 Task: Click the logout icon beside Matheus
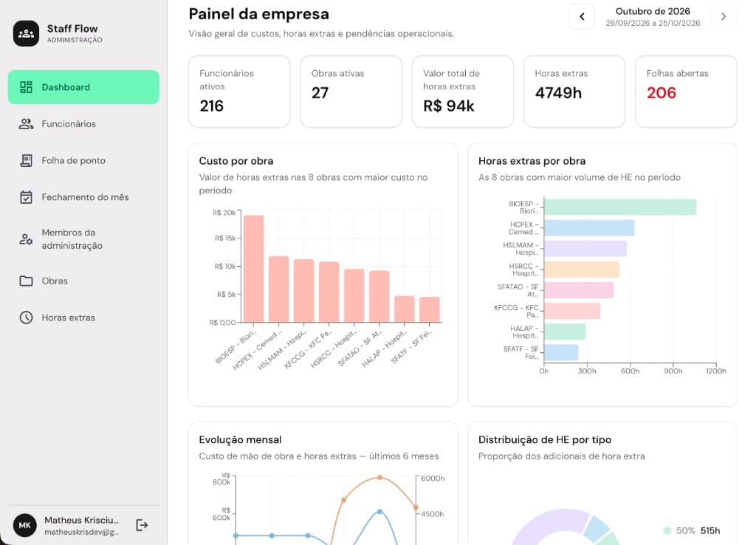[142, 525]
